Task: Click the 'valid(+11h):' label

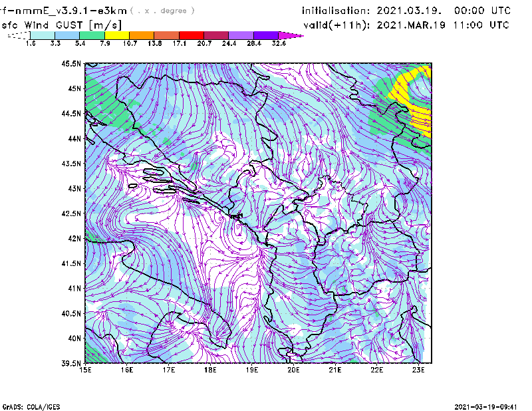Action: pyautogui.click(x=337, y=25)
